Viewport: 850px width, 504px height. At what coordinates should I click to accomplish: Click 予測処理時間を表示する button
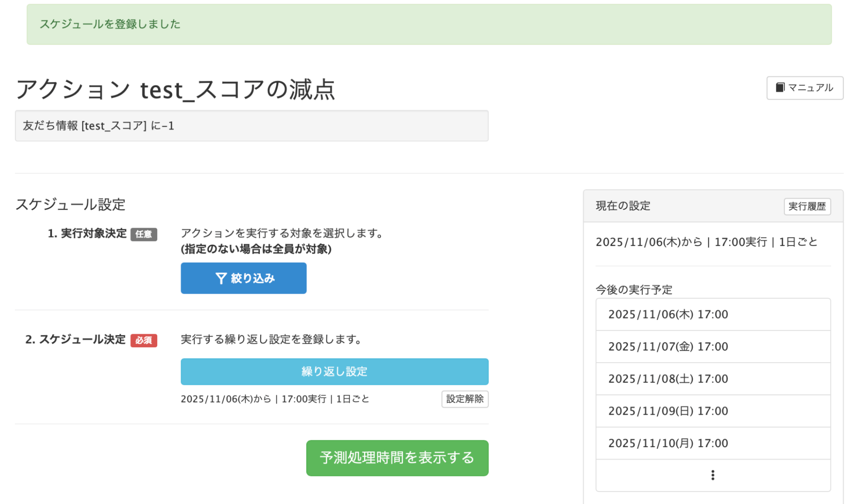[x=397, y=458]
